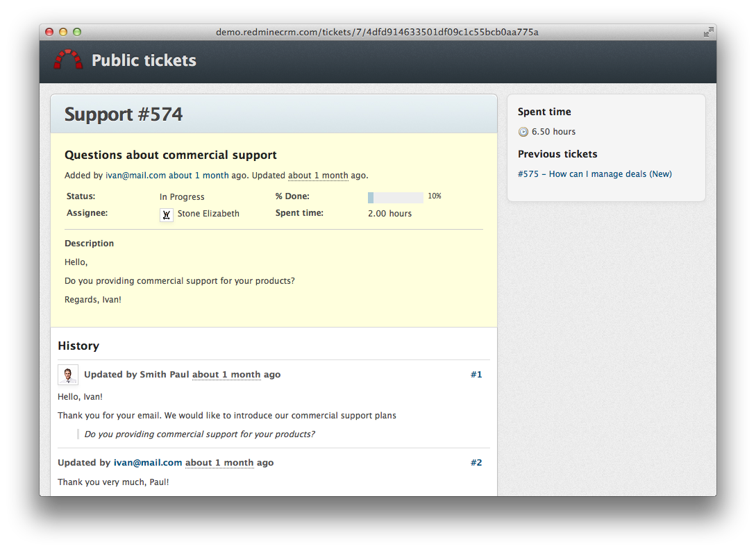Viewport: 756px width, 551px height.
Task: Open ivan@mail.com link in the second update
Action: pyautogui.click(x=147, y=462)
